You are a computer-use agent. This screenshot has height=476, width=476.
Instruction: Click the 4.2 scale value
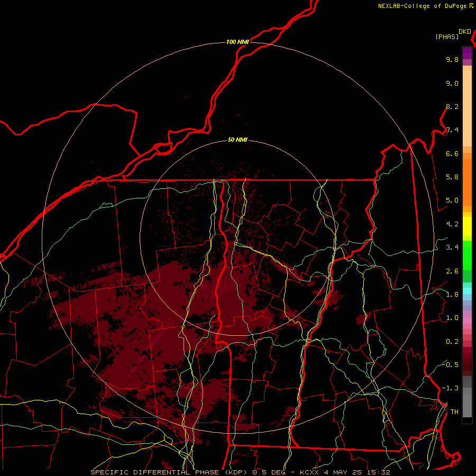click(x=452, y=224)
